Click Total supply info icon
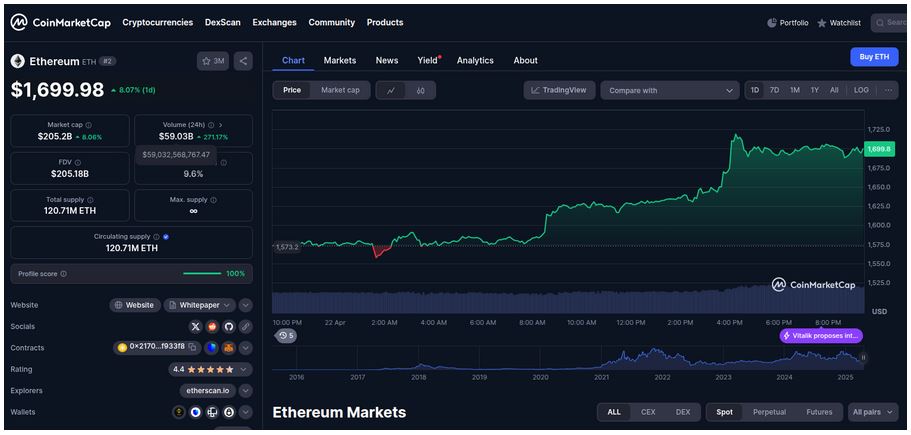 pos(90,200)
